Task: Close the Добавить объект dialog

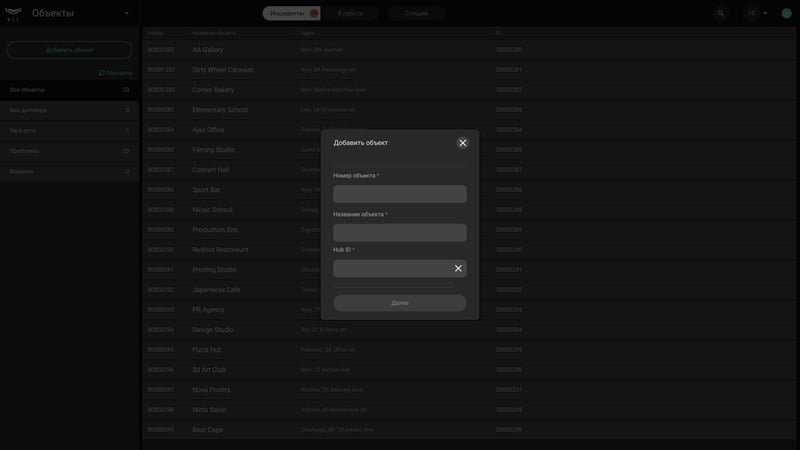Action: [462, 143]
